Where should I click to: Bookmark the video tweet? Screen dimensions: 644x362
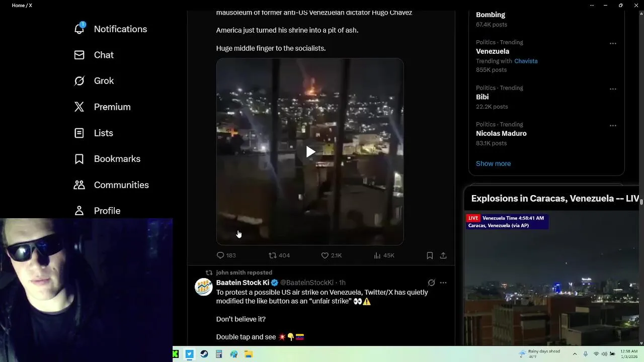pyautogui.click(x=430, y=255)
